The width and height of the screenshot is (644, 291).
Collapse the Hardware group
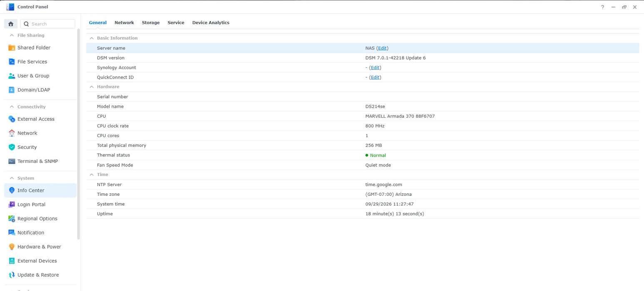coord(92,87)
